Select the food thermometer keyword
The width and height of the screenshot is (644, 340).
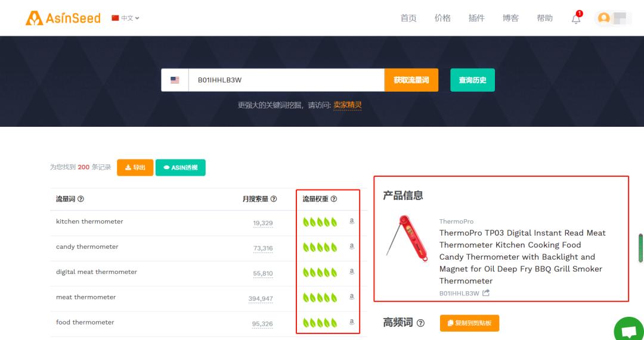pos(85,322)
